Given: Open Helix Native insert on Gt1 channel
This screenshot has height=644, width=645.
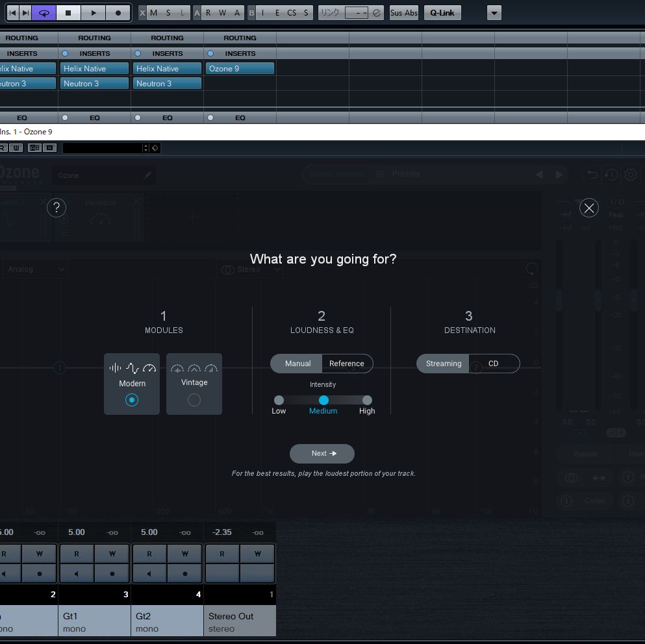Looking at the screenshot, I should (x=94, y=68).
